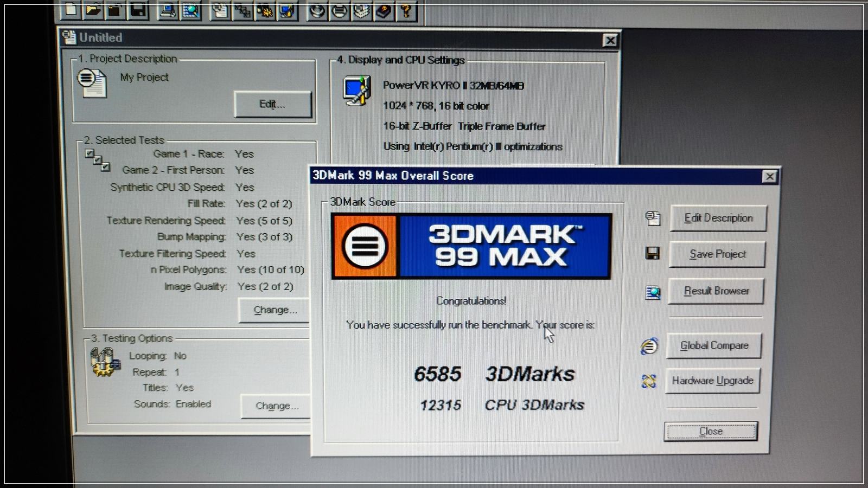Click the icon beside Result Browser button

(x=653, y=293)
